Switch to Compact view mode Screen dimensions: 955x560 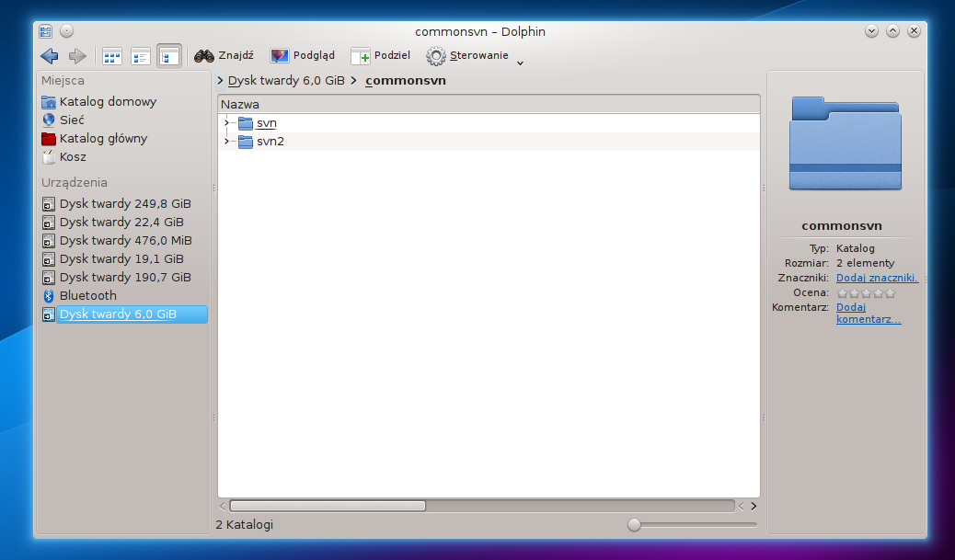(x=141, y=56)
